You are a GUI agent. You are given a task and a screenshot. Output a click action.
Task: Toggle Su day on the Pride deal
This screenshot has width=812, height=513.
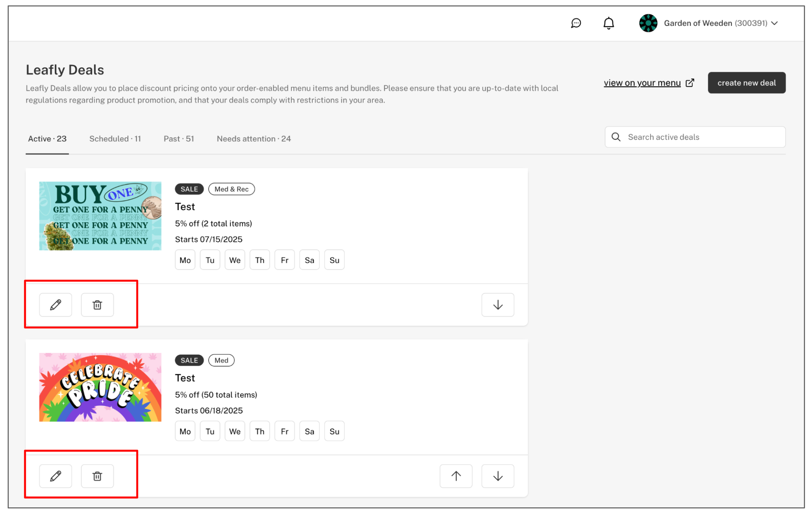click(x=334, y=431)
